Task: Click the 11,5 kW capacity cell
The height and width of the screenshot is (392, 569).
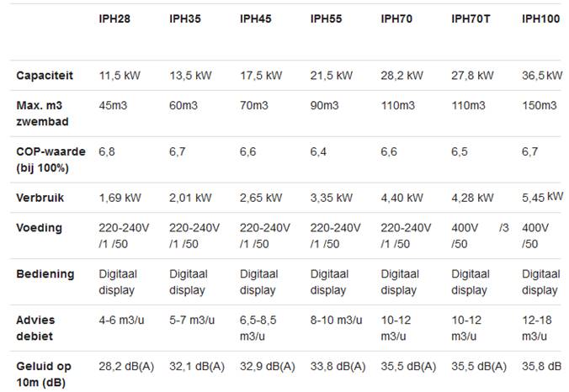Action: (x=120, y=76)
